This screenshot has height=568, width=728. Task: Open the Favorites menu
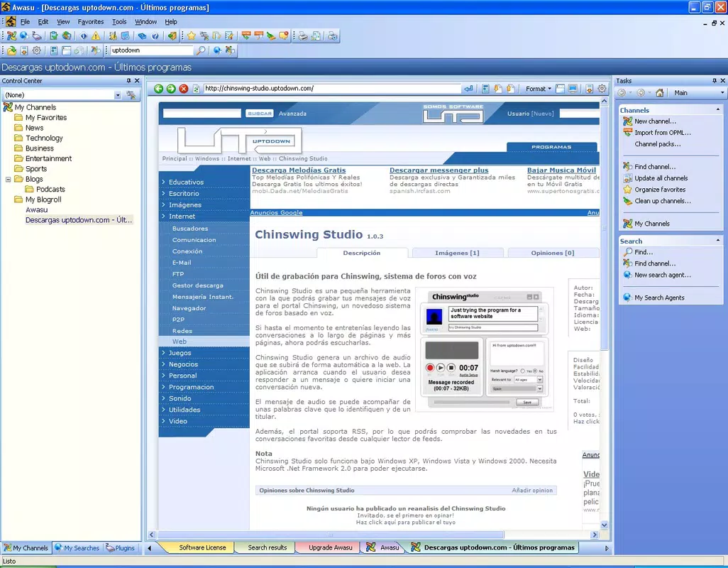tap(91, 22)
